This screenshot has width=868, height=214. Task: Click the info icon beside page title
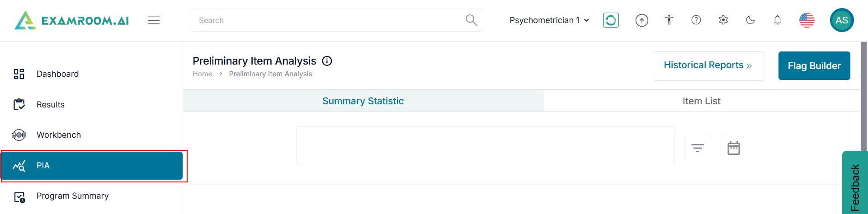click(327, 61)
